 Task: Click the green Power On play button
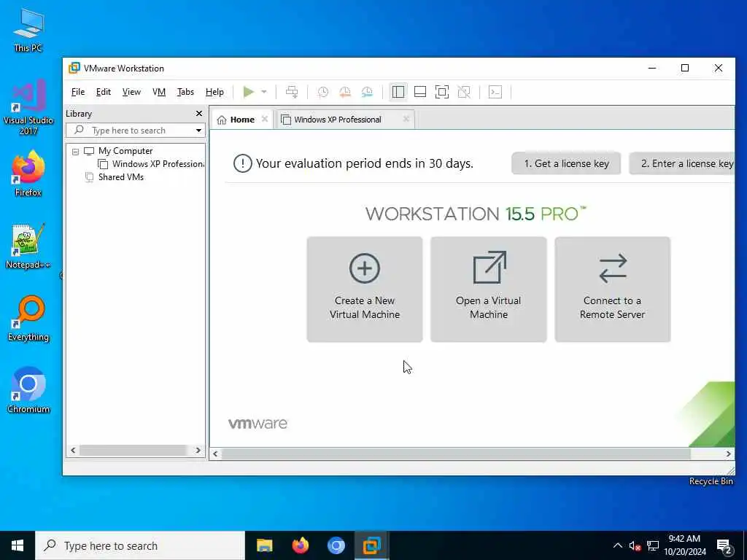[248, 92]
